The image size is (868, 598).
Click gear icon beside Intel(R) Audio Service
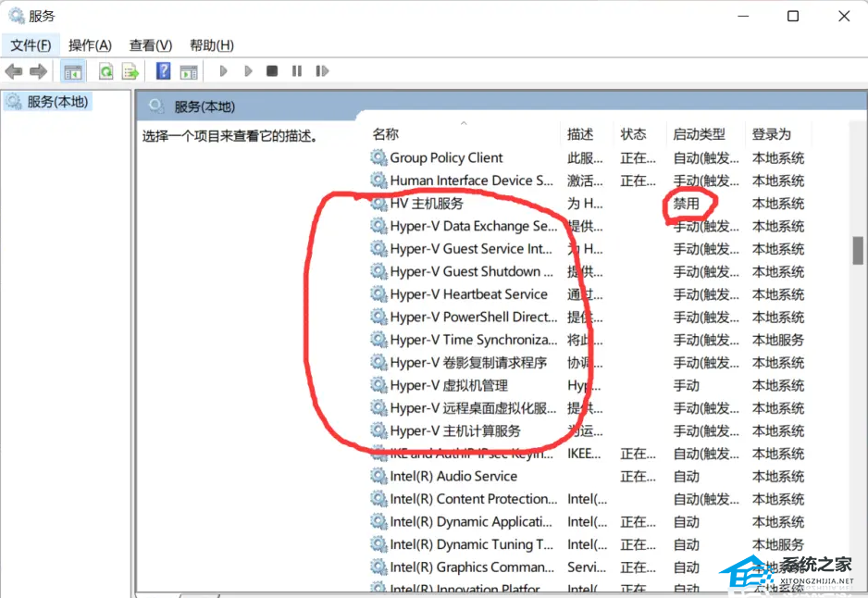[x=378, y=476]
